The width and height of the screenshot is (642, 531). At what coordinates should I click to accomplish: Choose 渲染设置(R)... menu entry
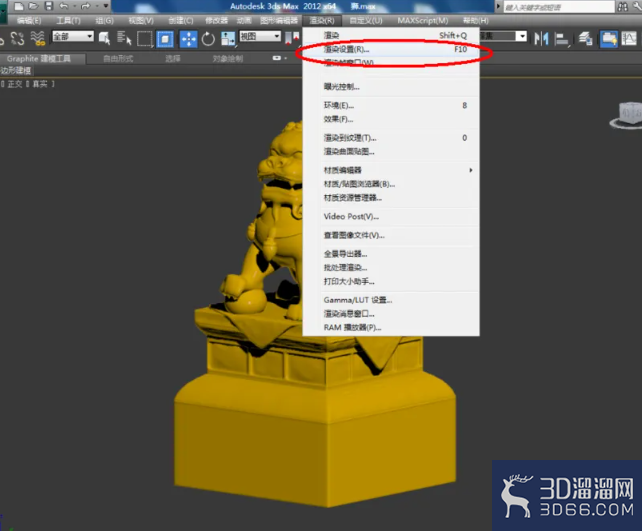(x=391, y=50)
